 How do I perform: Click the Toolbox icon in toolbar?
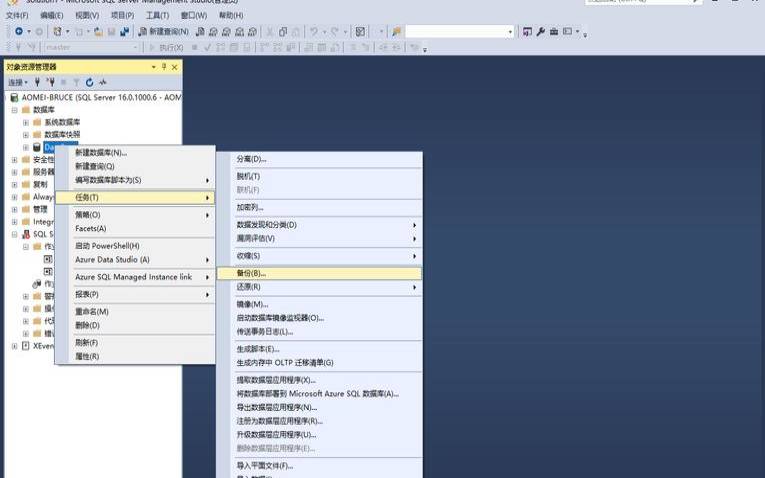pyautogui.click(x=554, y=31)
